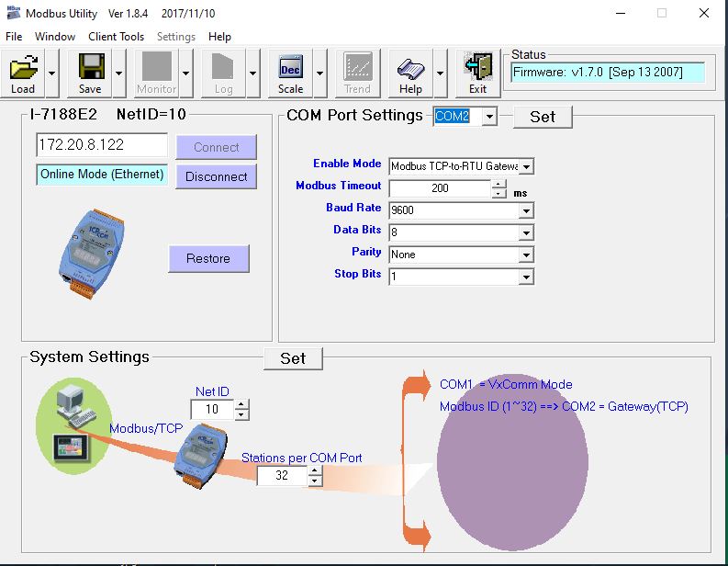The height and width of the screenshot is (566, 728).
Task: Click the I-7188E2 NetID=10 heading
Action: [x=108, y=114]
